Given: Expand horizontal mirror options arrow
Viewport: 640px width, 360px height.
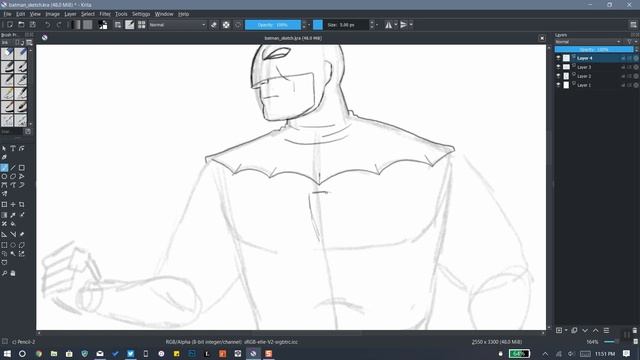Looking at the screenshot, I should click(396, 25).
